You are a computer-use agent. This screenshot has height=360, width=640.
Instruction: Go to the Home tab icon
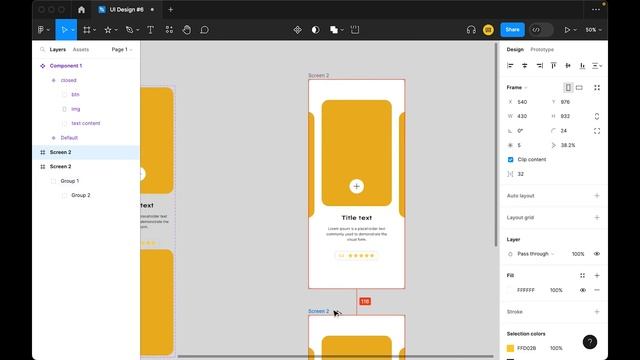pyautogui.click(x=81, y=9)
